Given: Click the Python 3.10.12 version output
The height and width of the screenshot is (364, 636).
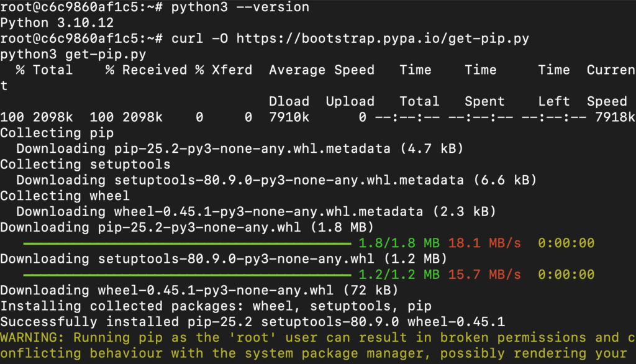Looking at the screenshot, I should pyautogui.click(x=57, y=23).
